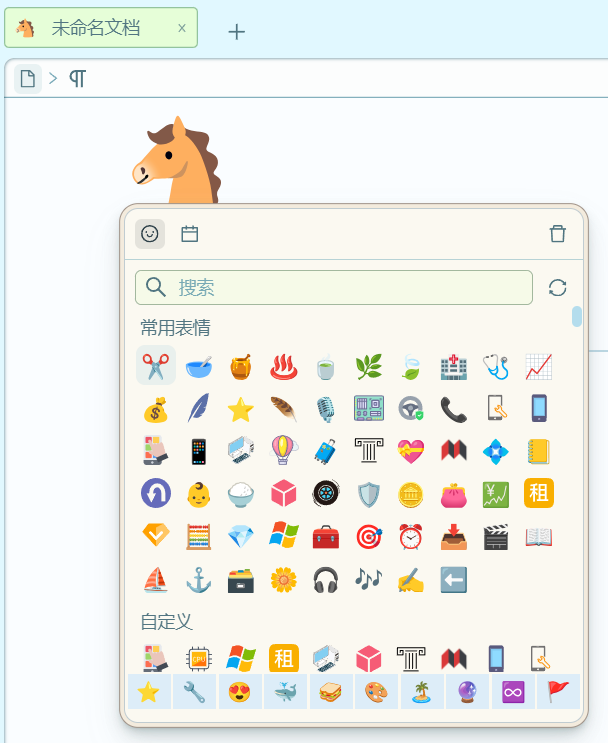The width and height of the screenshot is (608, 743).
Task: Jump to the crystal ball category
Action: click(467, 692)
